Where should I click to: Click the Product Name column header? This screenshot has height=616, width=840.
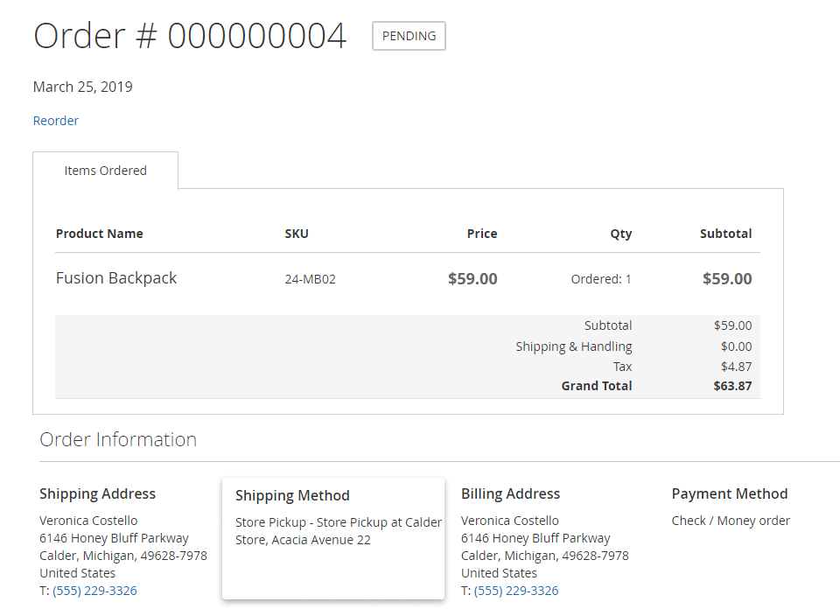99,234
